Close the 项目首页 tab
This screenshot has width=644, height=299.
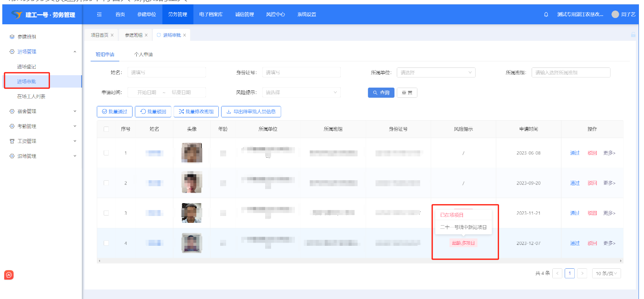[x=112, y=35]
